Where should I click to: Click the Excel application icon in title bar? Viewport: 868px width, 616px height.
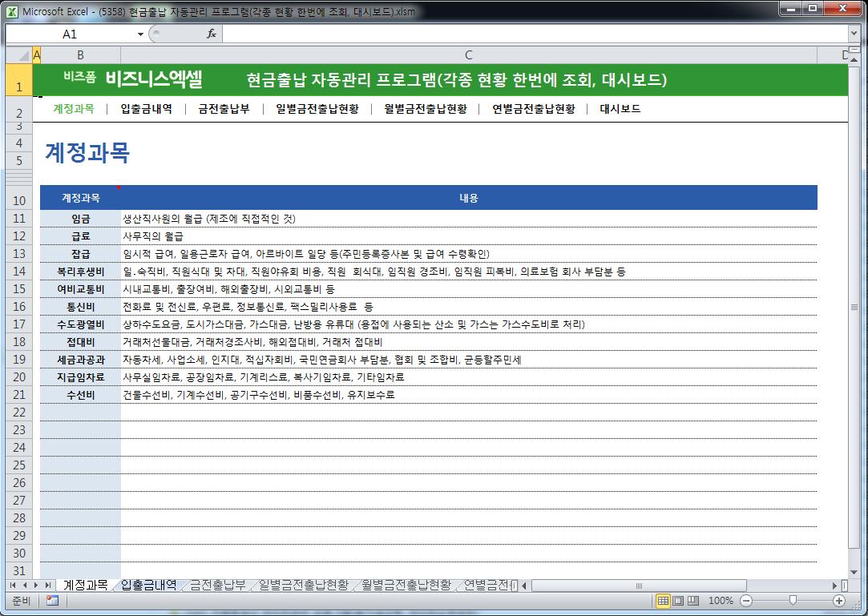(x=12, y=11)
